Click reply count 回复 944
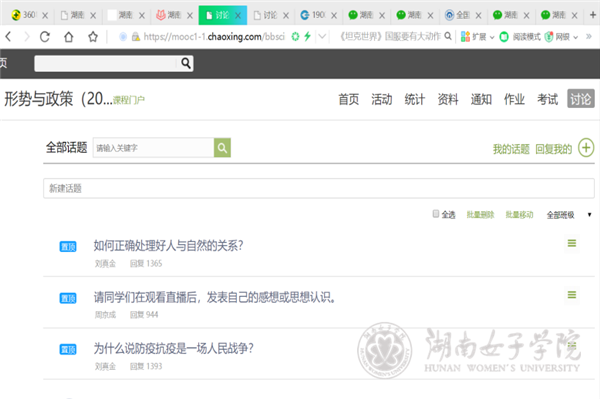The image size is (600, 399). (x=144, y=315)
